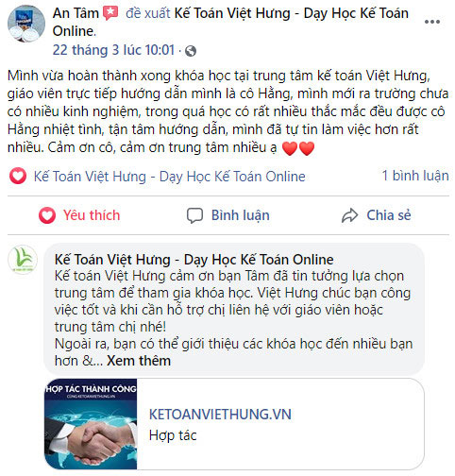Open Kế Toán Việt Hưng commenter avatar logo

point(23,260)
